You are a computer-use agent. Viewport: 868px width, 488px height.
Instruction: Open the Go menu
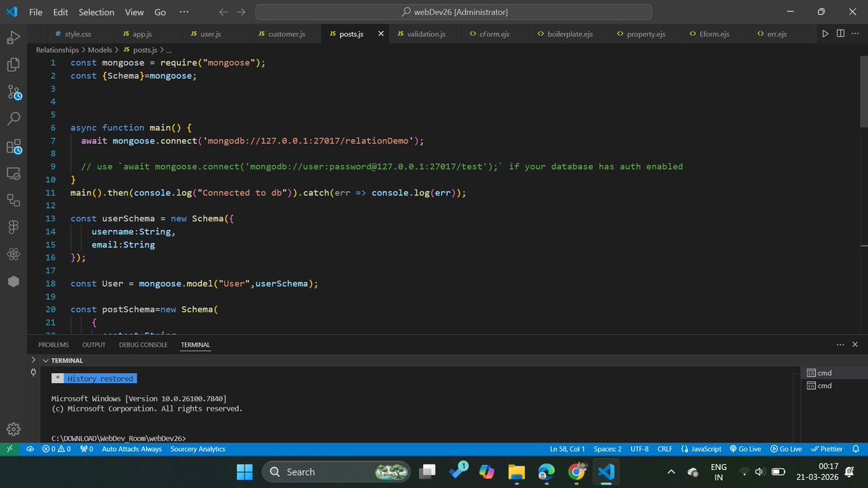[x=160, y=12]
